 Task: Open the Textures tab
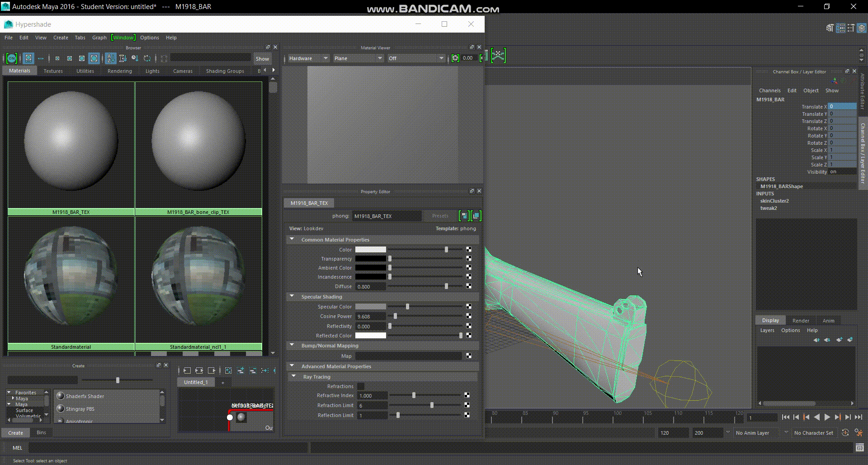(53, 71)
